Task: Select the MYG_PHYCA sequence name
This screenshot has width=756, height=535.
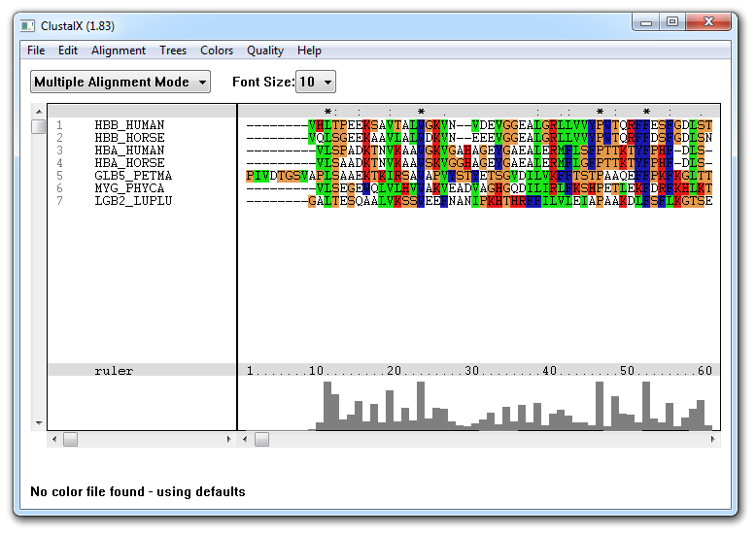Action: 129,188
